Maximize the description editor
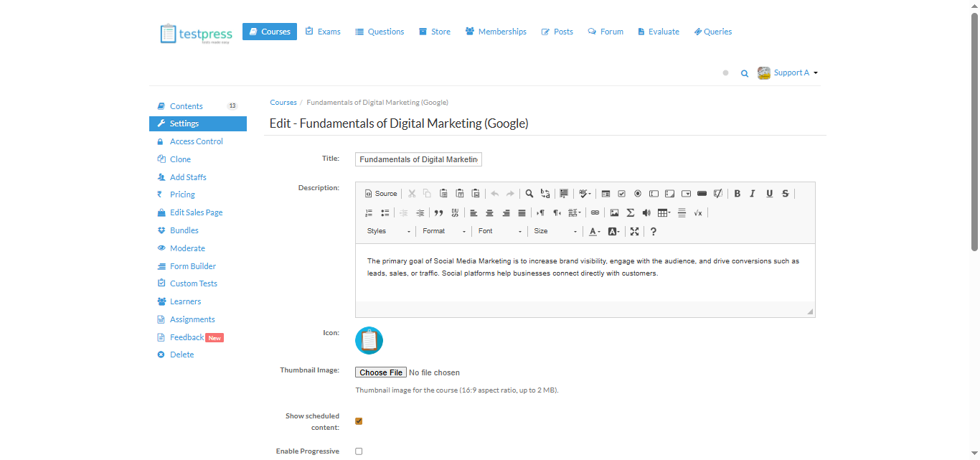This screenshot has height=460, width=980. tap(634, 231)
